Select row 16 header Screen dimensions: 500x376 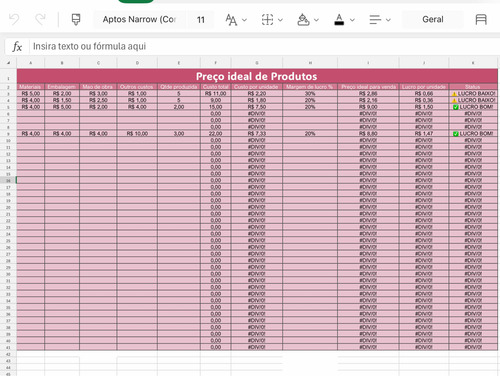click(x=8, y=180)
